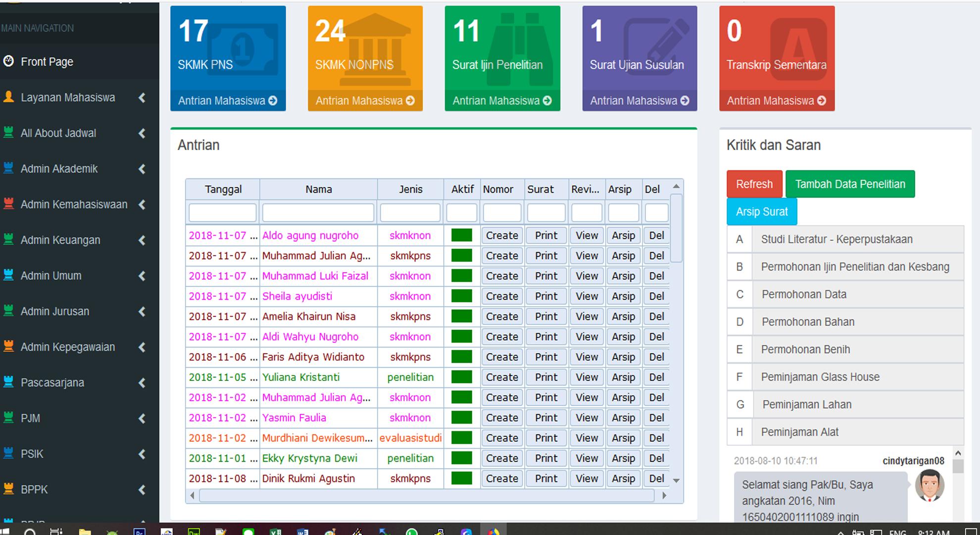
Task: Toggle active status for Aldo agung nugroho row
Action: coord(463,234)
